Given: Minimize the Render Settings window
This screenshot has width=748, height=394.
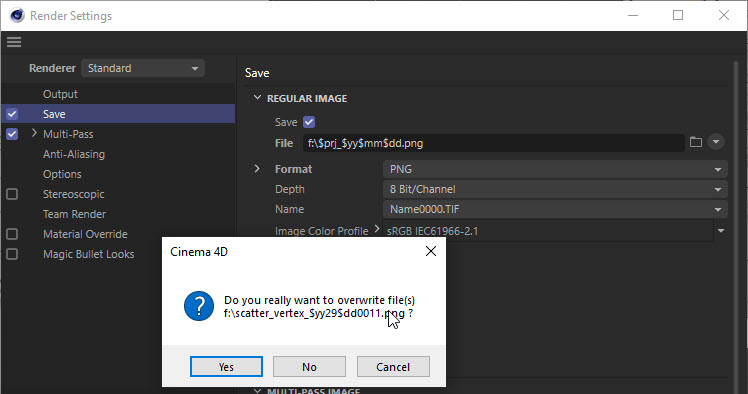Looking at the screenshot, I should 633,15.
